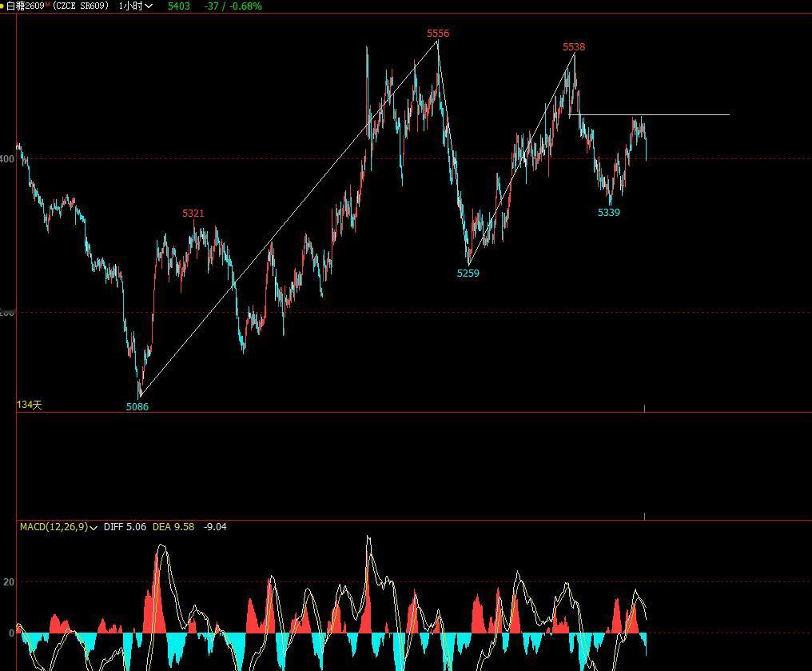Click the yellow dot beside 白糖2609

2,6
